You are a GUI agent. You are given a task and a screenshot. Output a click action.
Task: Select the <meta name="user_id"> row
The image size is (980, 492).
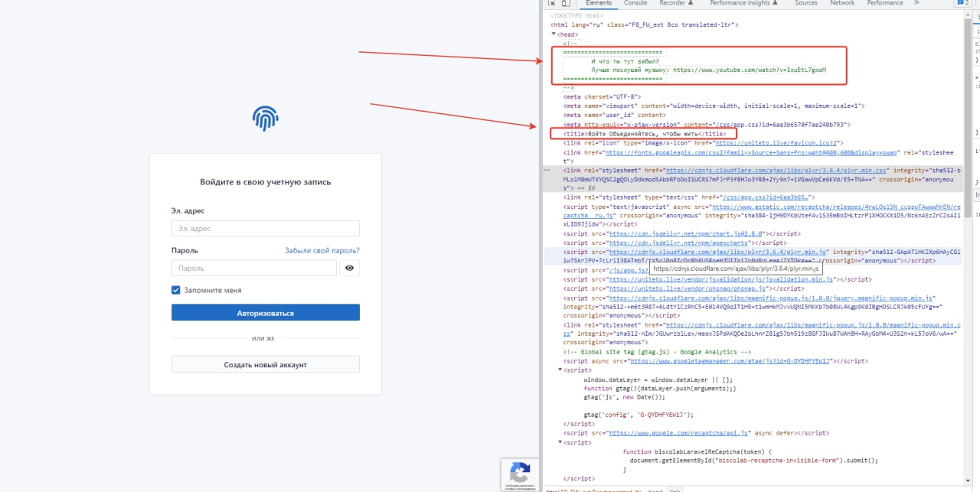click(615, 115)
